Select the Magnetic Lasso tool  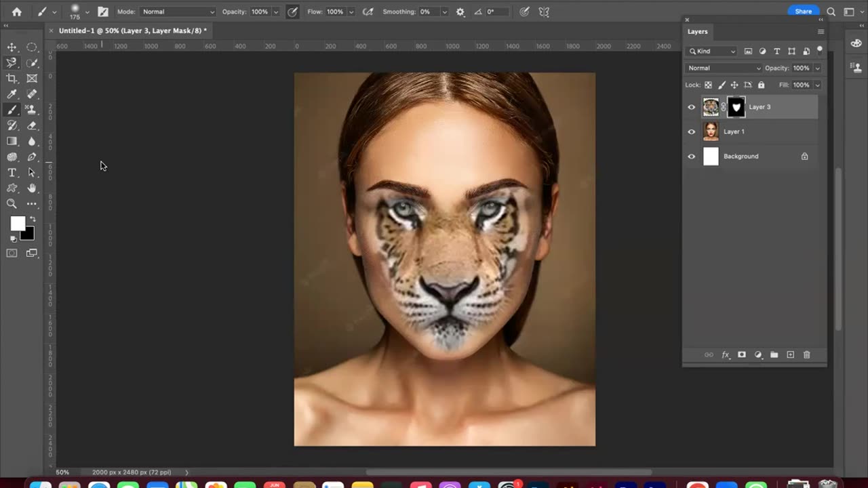point(12,62)
